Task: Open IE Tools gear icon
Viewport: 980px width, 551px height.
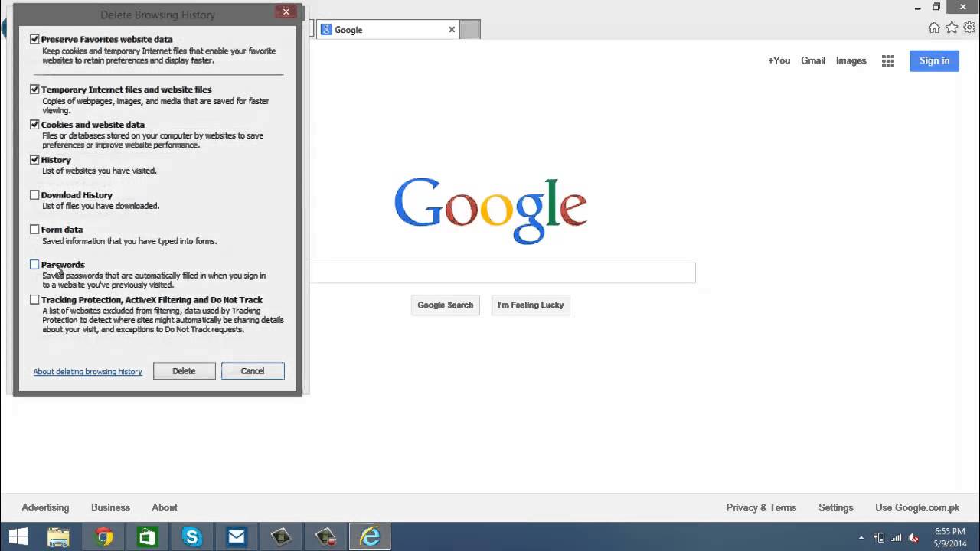Action: pos(969,28)
